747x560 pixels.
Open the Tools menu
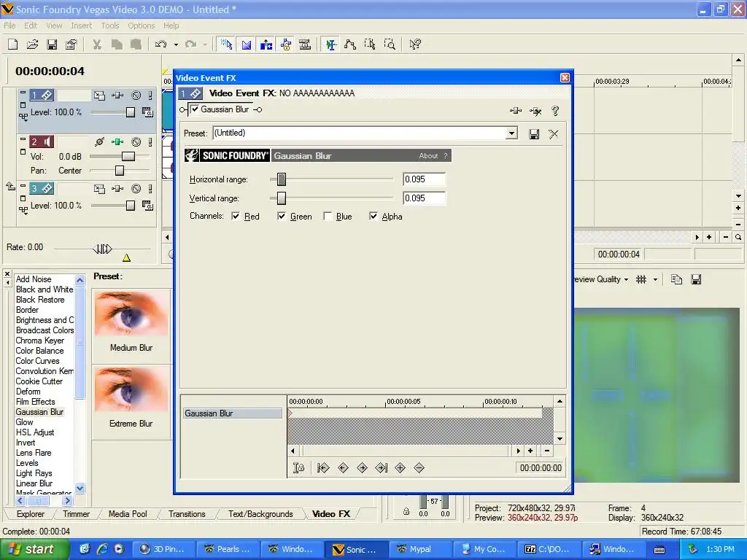point(110,26)
